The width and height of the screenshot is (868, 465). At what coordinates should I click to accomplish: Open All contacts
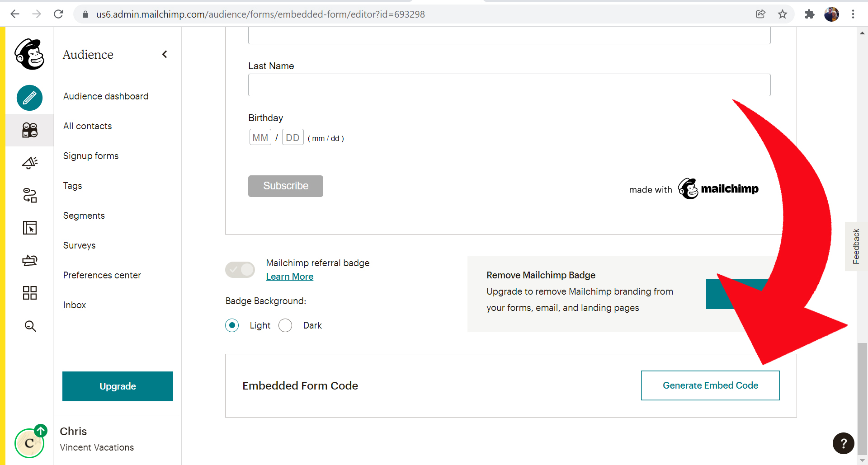point(87,126)
